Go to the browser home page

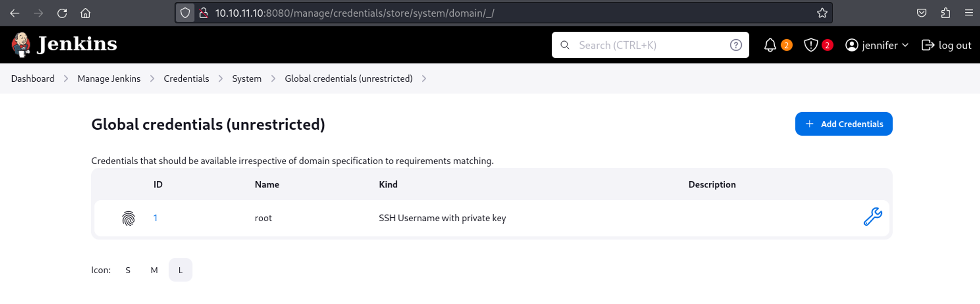[x=85, y=13]
